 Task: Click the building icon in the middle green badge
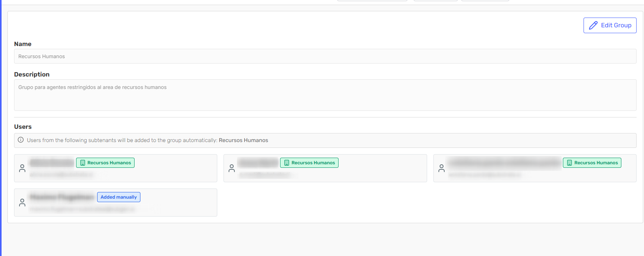pyautogui.click(x=286, y=163)
